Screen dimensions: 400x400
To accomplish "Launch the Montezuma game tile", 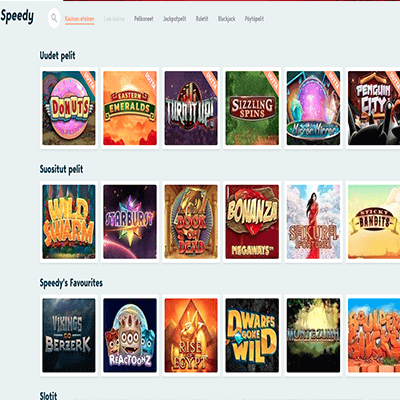I will pos(313,335).
